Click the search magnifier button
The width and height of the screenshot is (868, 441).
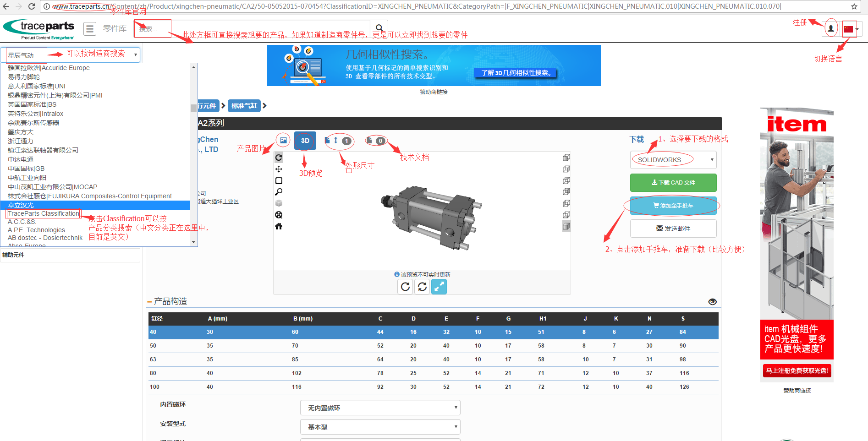(379, 28)
